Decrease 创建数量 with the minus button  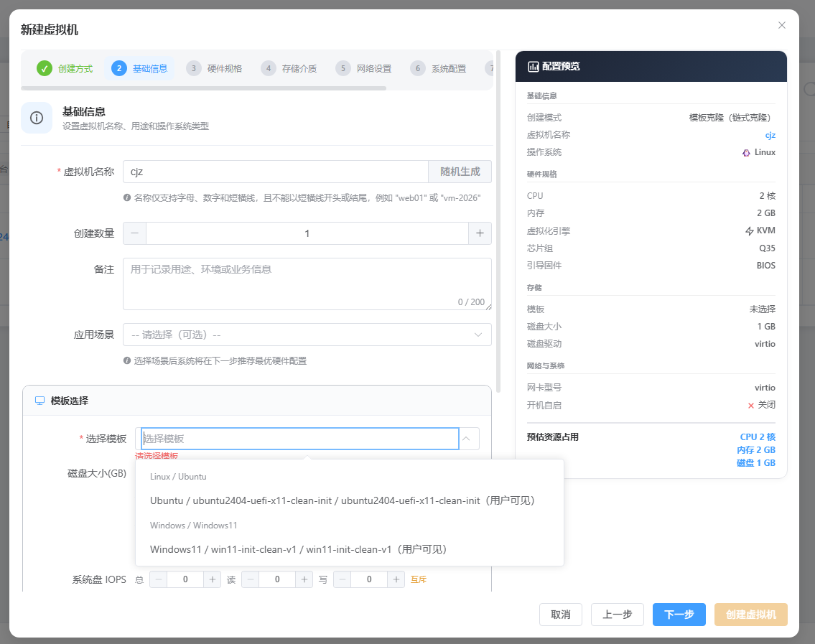pos(134,233)
